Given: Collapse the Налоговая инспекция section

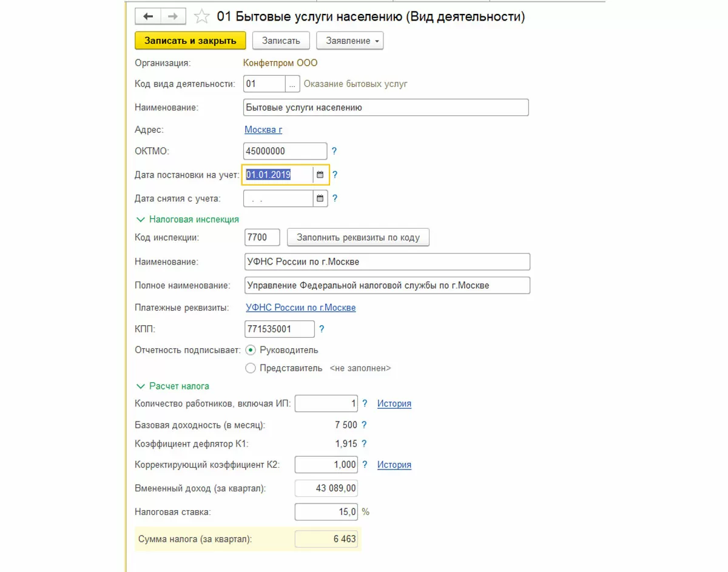Looking at the screenshot, I should 141,220.
